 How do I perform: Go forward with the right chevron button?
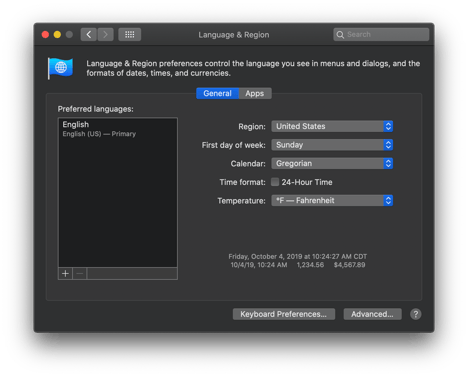tap(105, 35)
